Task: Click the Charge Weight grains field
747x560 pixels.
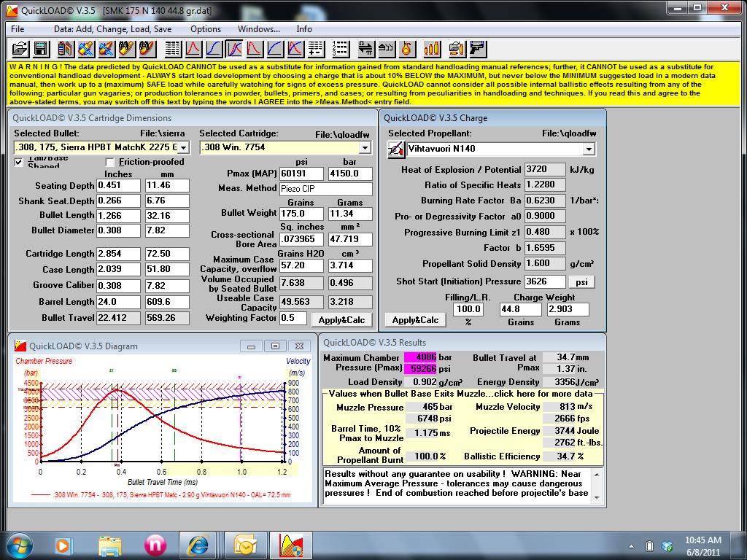Action: pyautogui.click(x=520, y=309)
